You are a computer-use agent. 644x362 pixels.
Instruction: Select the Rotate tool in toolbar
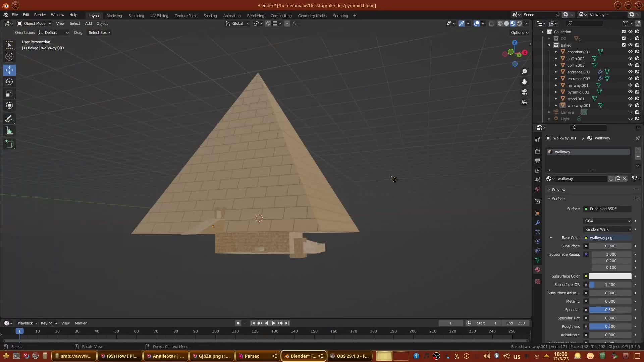tap(9, 82)
